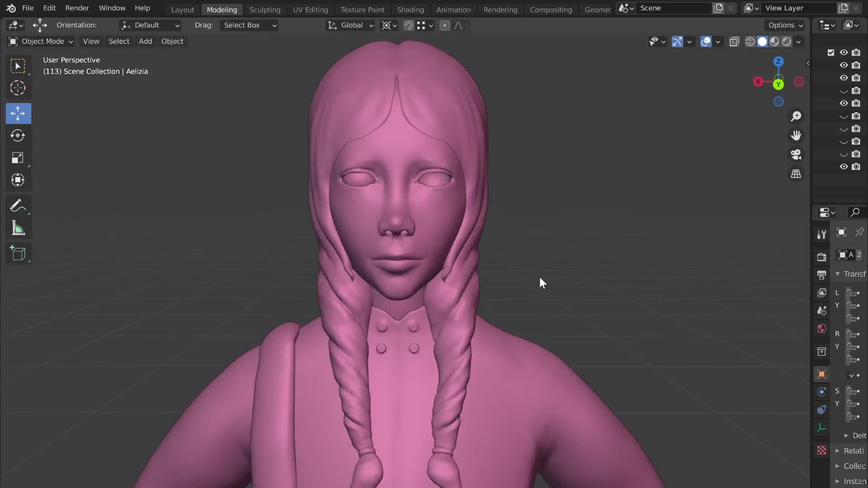Select the Move tool in the toolbar
The width and height of the screenshot is (868, 488).
pyautogui.click(x=18, y=113)
